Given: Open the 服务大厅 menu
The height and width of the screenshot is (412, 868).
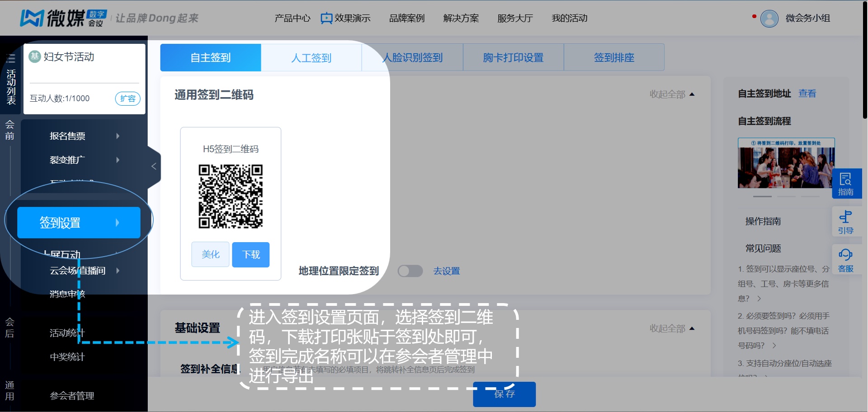Looking at the screenshot, I should point(515,19).
